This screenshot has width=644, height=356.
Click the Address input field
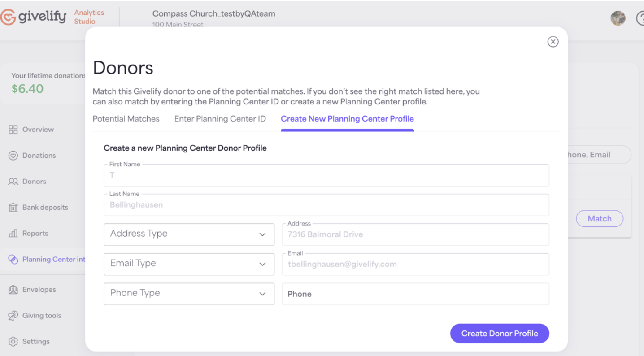[x=416, y=234]
